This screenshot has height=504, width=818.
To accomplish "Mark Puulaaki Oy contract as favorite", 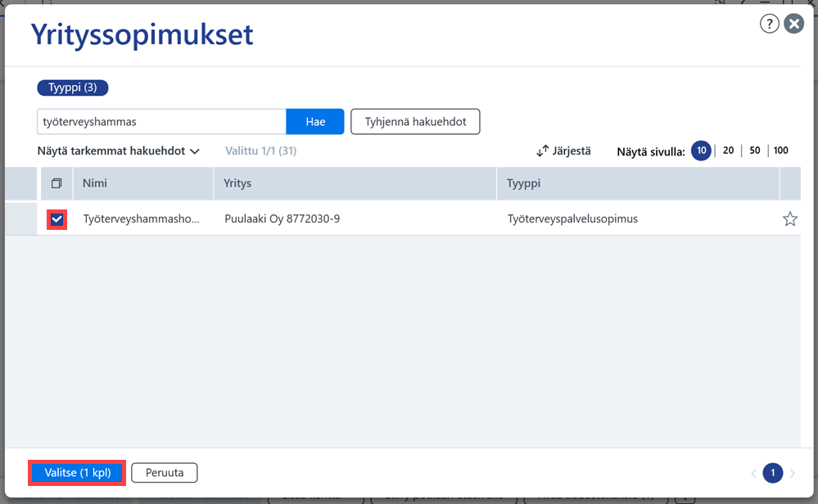I will (x=790, y=219).
